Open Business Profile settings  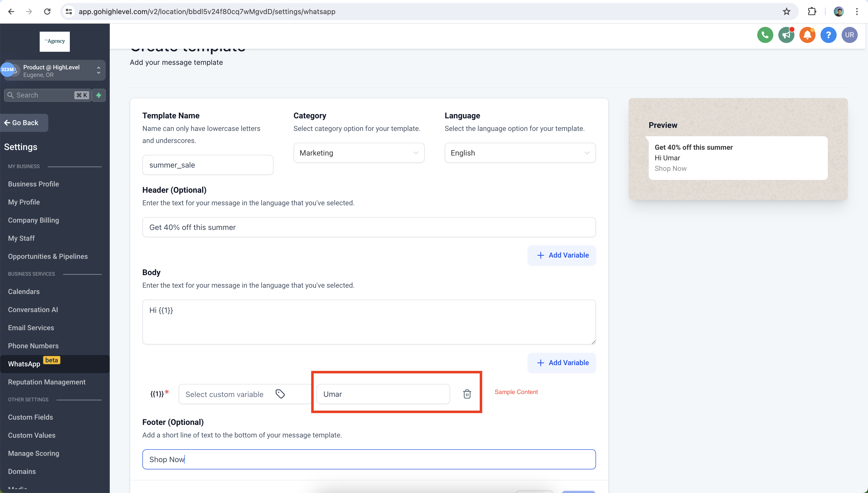pos(33,184)
